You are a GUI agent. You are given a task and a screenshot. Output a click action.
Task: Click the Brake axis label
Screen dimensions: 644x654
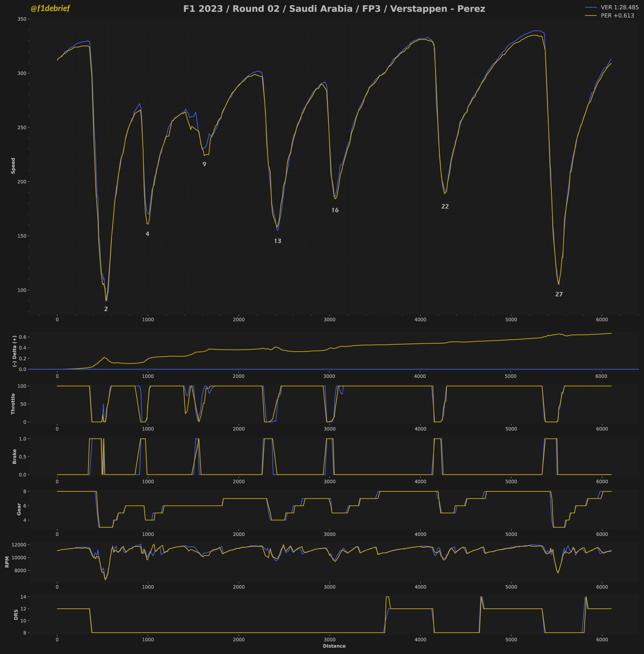[x=14, y=456]
